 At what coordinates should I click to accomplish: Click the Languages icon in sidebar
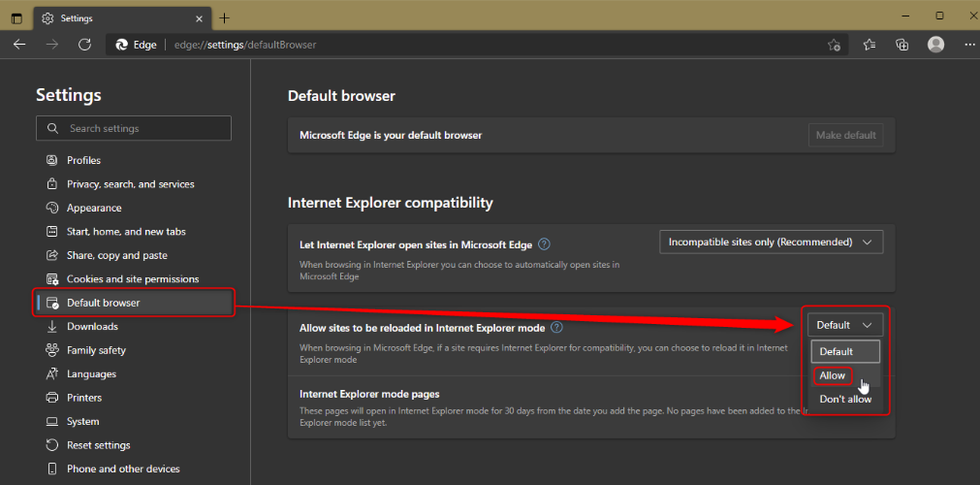52,374
